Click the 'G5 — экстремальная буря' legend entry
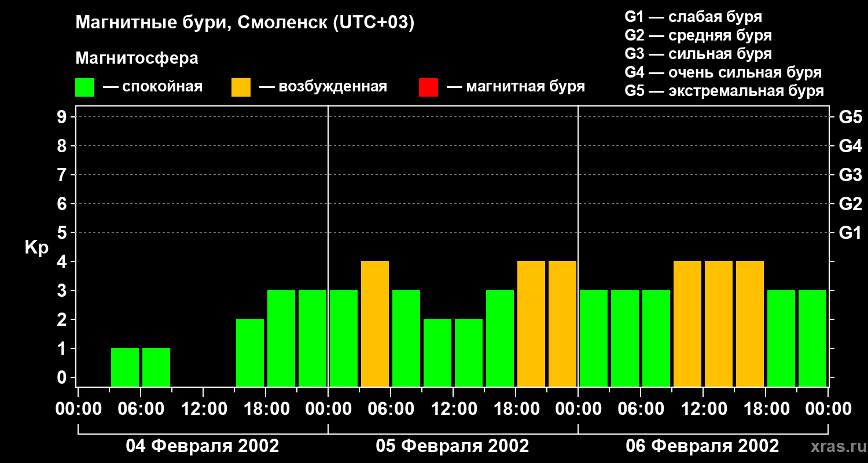The width and height of the screenshot is (868, 463). (x=724, y=91)
